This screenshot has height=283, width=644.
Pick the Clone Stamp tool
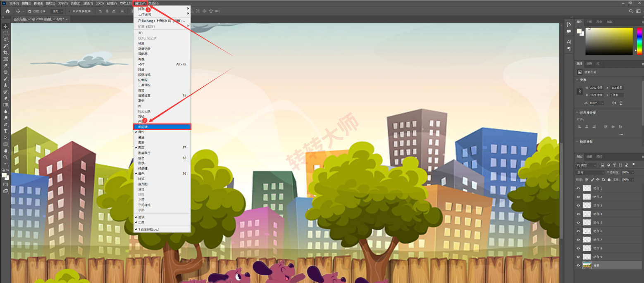[6, 85]
